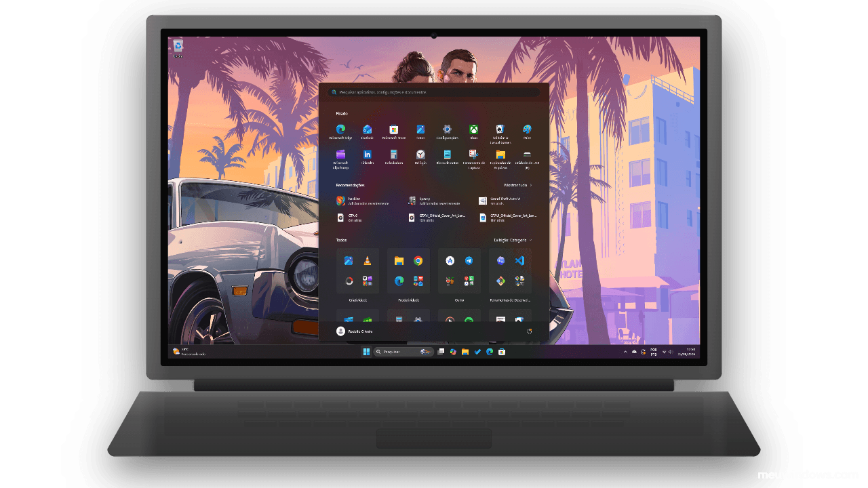
Task: Click the OneDrive cloud tray icon
Action: 634,351
